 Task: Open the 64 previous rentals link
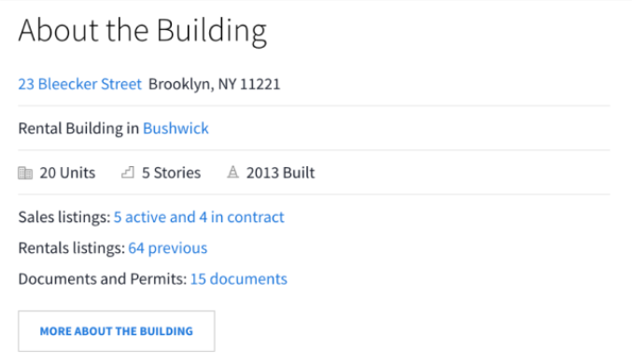[168, 248]
